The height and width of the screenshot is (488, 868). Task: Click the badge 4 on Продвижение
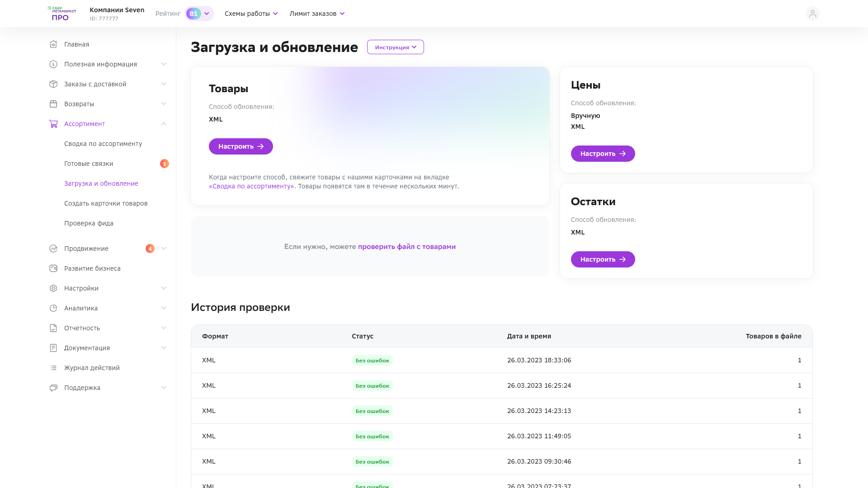(150, 249)
